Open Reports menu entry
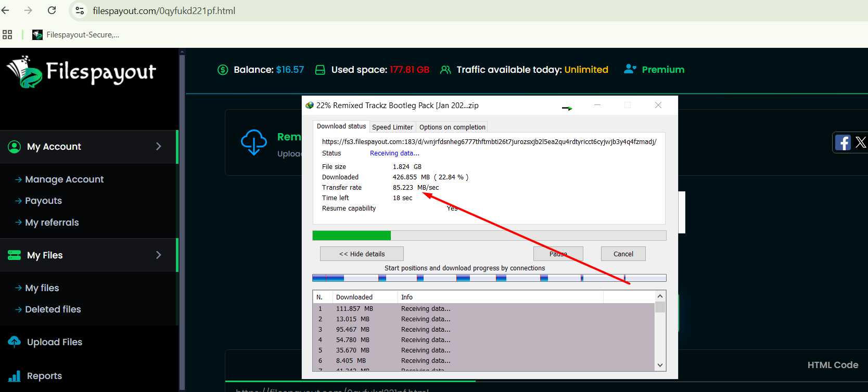Image resolution: width=868 pixels, height=392 pixels. click(x=45, y=376)
